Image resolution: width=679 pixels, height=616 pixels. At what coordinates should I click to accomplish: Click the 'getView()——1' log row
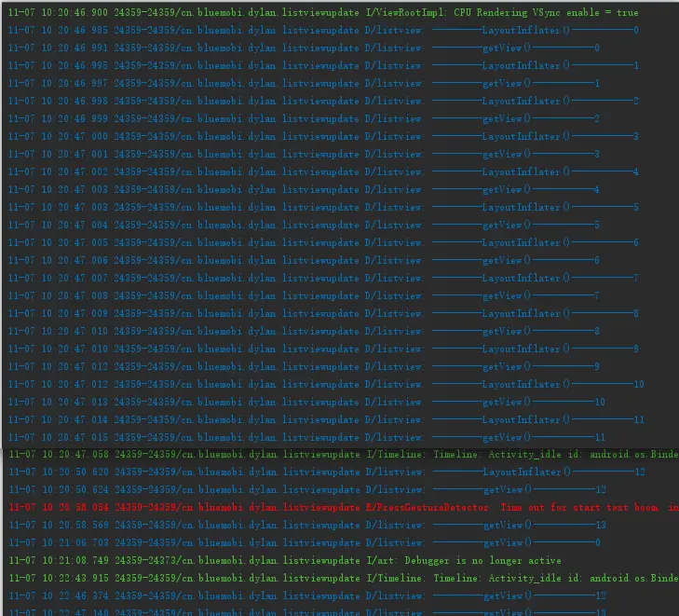304,84
